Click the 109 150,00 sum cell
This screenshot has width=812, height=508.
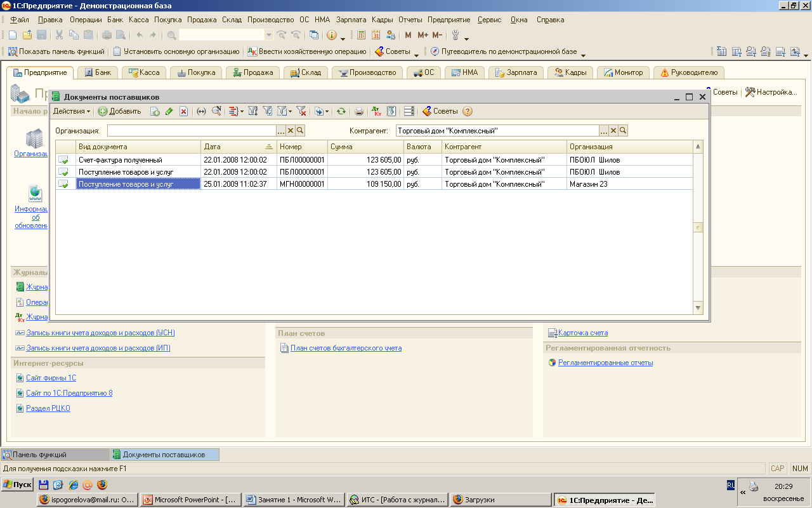pyautogui.click(x=365, y=184)
